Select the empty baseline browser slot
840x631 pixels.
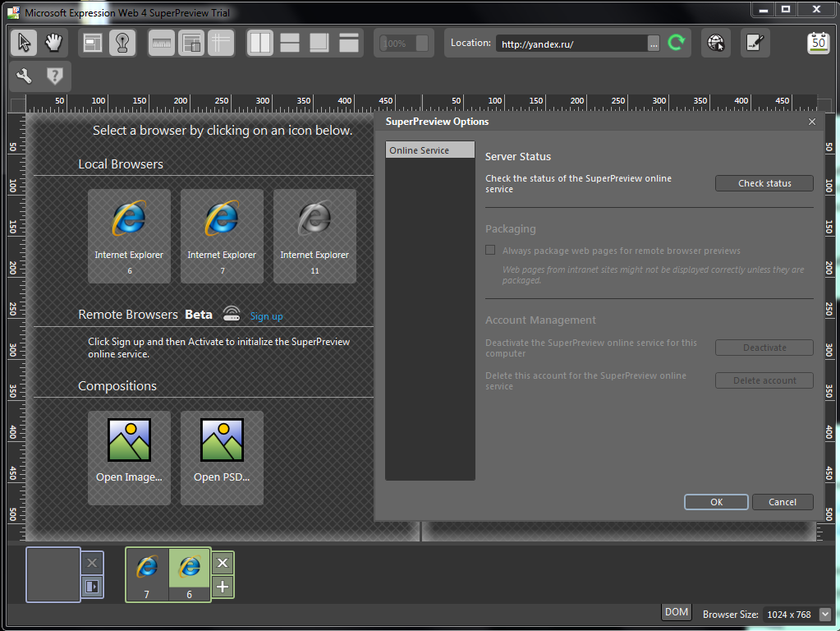(x=53, y=574)
